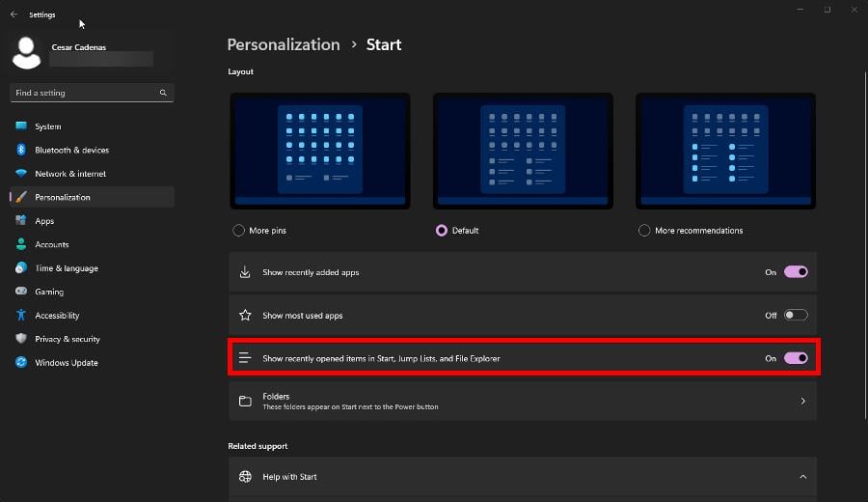
Task: Click the user profile avatar
Action: (26, 53)
